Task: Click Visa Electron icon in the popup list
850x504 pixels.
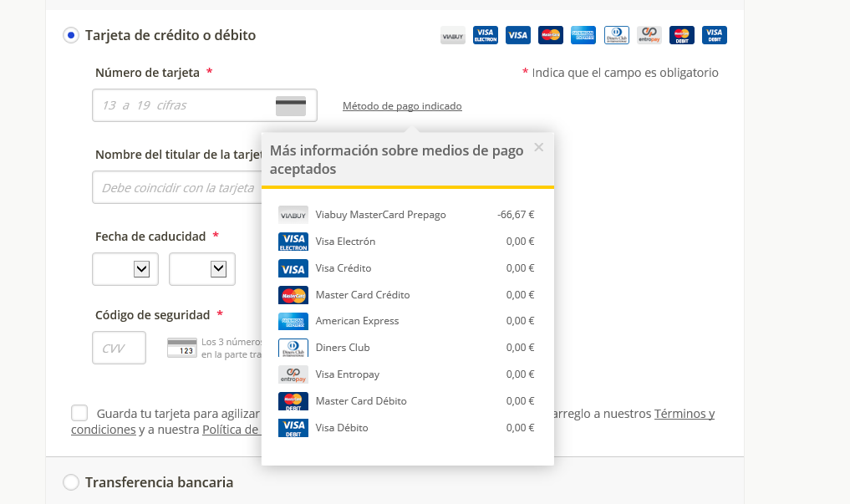Action: (293, 242)
